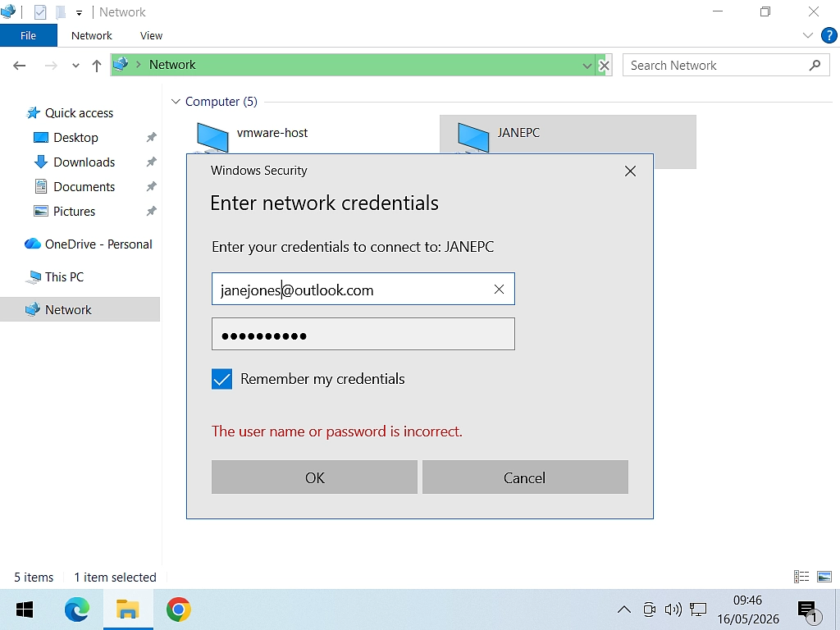Unpin Downloads using its pin icon
Image resolution: width=840 pixels, height=630 pixels.
coord(151,162)
